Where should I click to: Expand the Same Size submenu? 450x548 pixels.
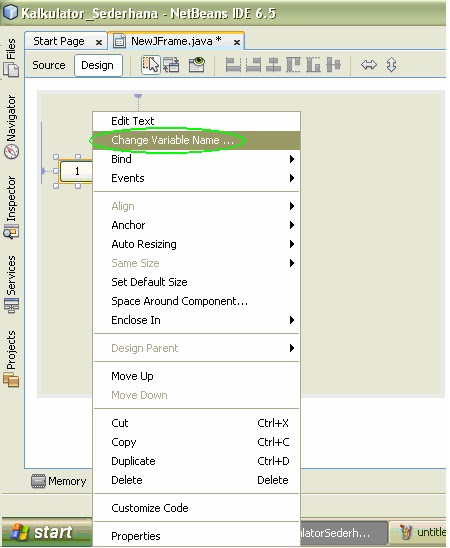point(196,263)
